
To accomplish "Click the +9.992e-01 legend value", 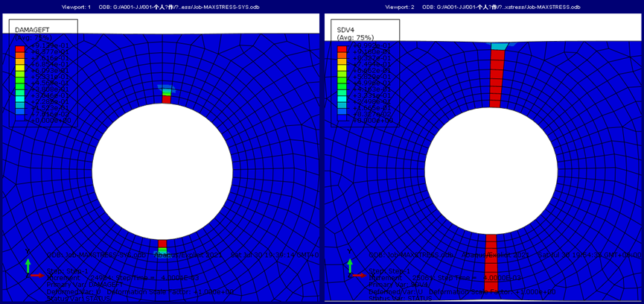I will tap(371, 45).
